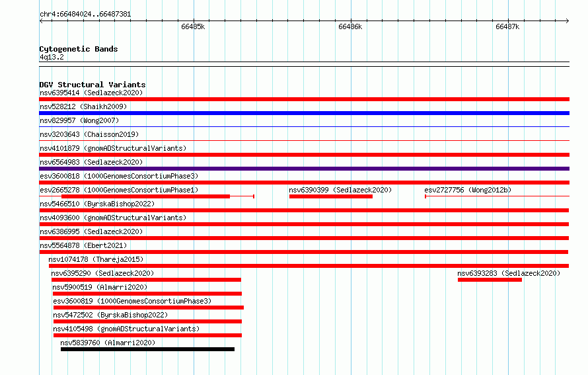Image resolution: width=588 pixels, height=375 pixels.
Task: Open nsv5839760 (Almarri2020) label
Action: tap(108, 343)
